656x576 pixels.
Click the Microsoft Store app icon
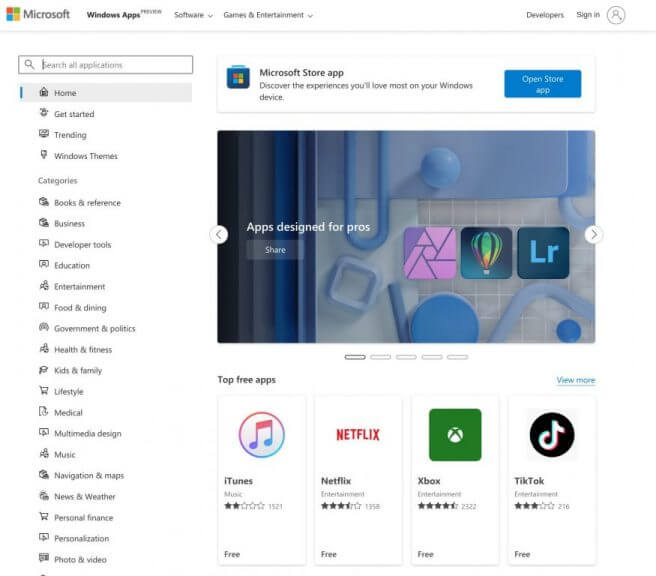(238, 77)
